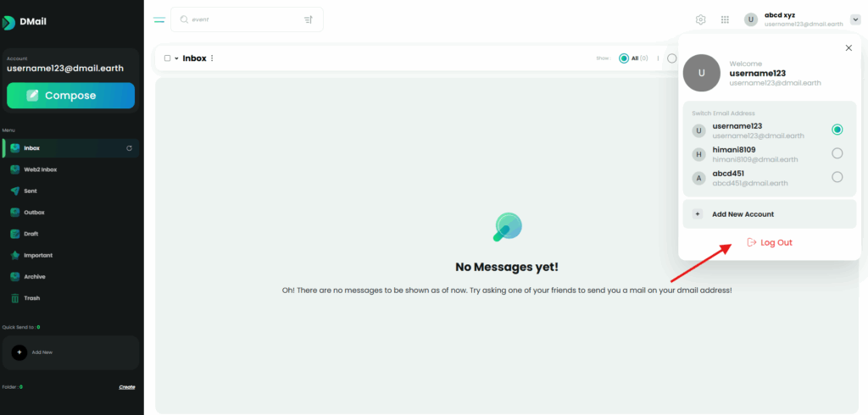This screenshot has height=415, width=868.
Task: Toggle sidebar with hamburger menu icon
Action: click(x=159, y=19)
